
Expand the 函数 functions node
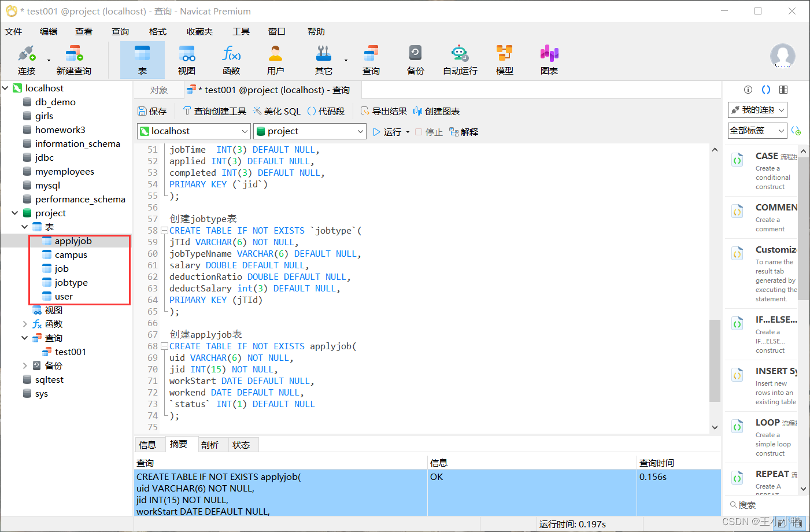pyautogui.click(x=25, y=324)
